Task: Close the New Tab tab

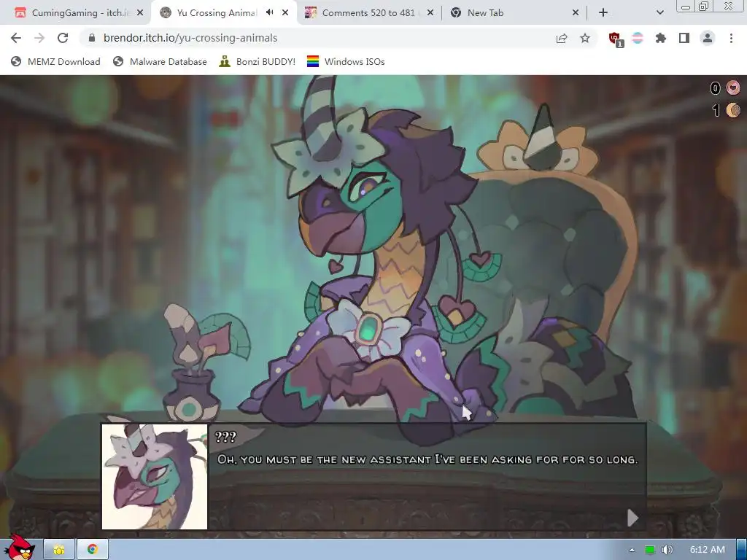Action: 576,13
